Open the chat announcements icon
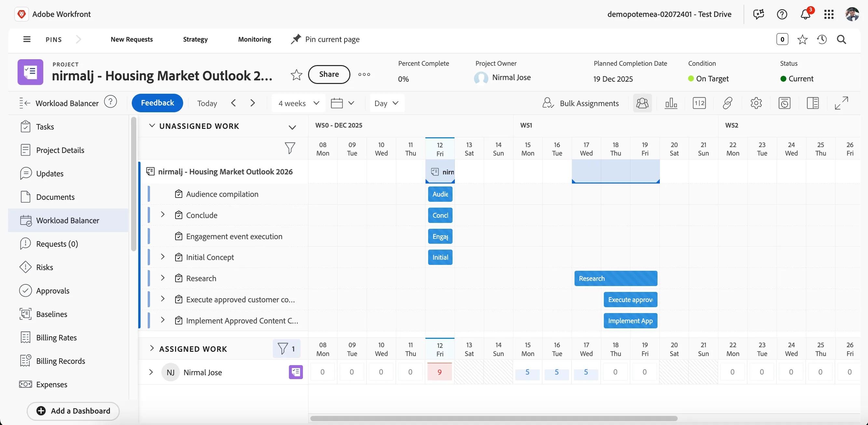The height and width of the screenshot is (425, 868). pyautogui.click(x=758, y=14)
